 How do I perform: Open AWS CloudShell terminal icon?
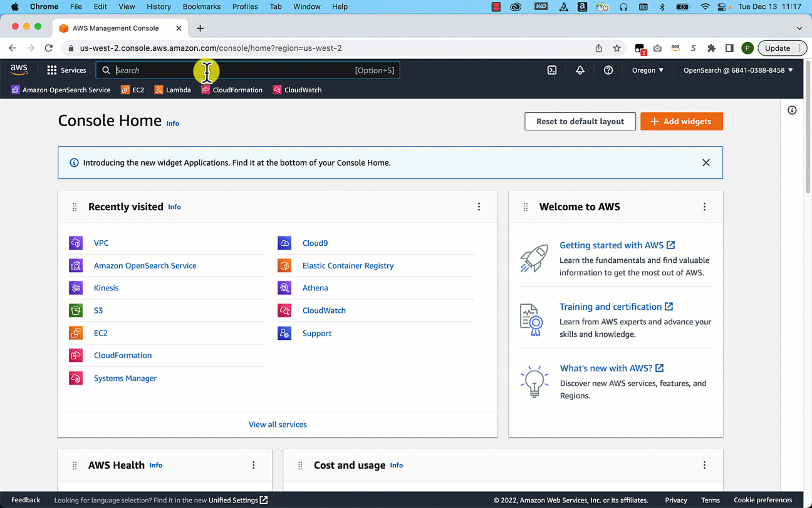pos(552,70)
